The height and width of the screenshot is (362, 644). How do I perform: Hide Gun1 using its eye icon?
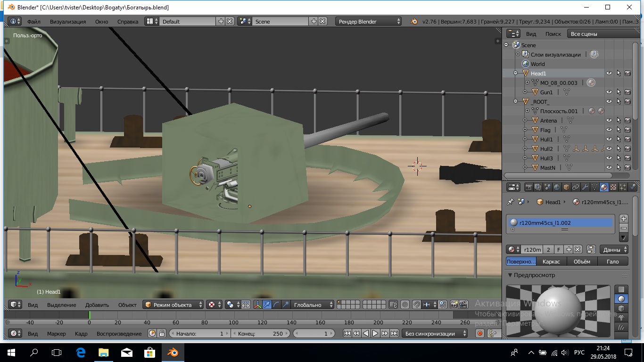pyautogui.click(x=609, y=92)
